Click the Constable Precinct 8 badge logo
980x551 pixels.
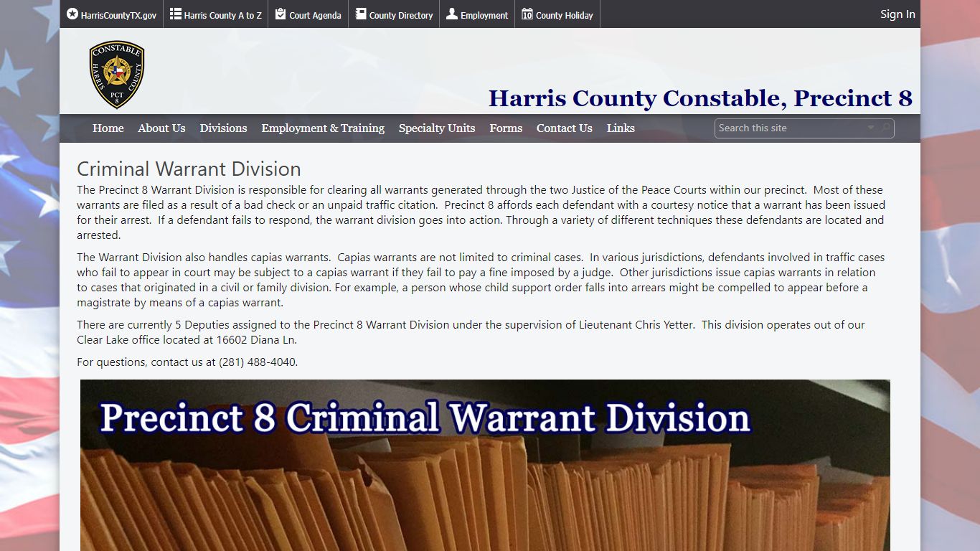pos(117,75)
